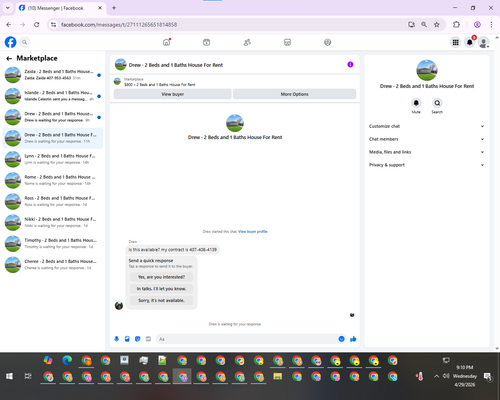The image size is (500, 400).
Task: Open the Lynn conversation
Action: click(x=53, y=159)
